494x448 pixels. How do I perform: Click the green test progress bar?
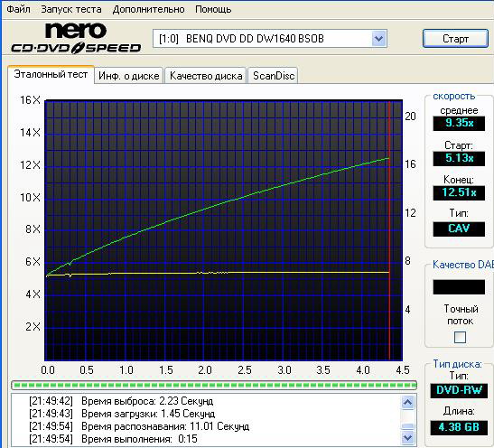point(214,385)
